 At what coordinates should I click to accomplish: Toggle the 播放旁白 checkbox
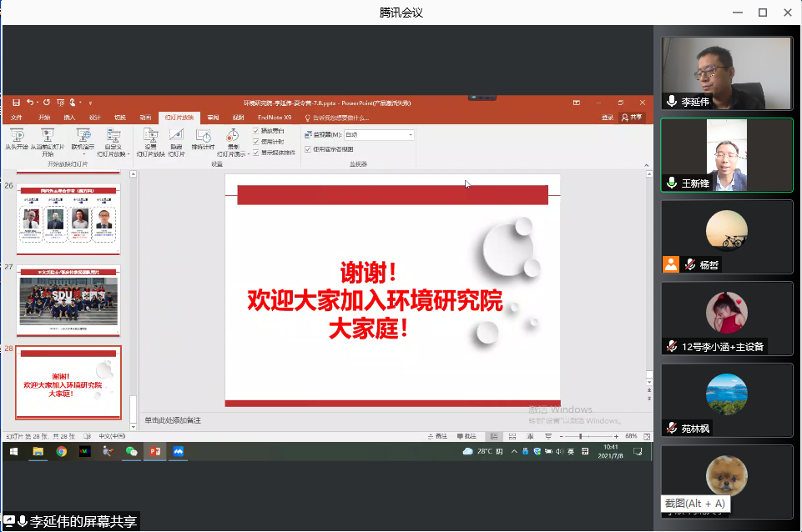pos(256,131)
